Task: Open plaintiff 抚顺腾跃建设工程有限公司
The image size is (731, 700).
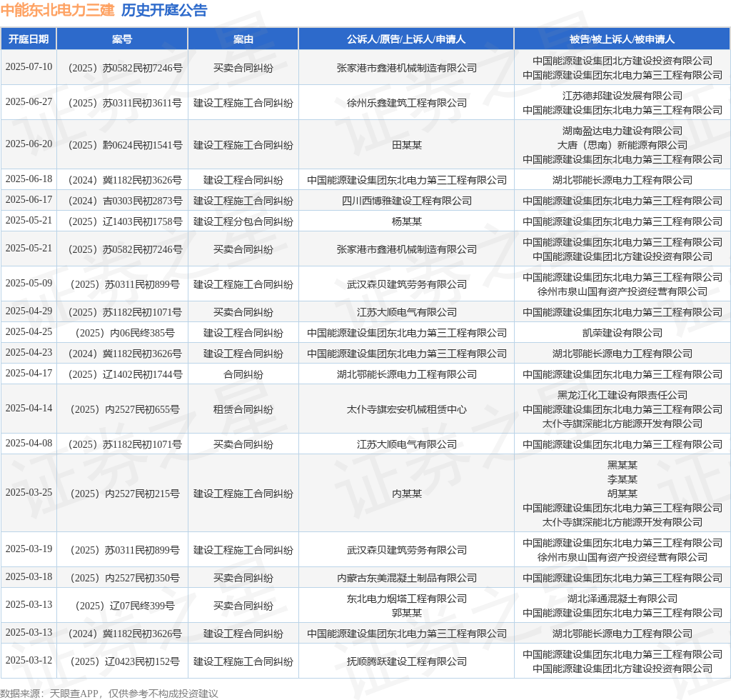Action: click(406, 661)
